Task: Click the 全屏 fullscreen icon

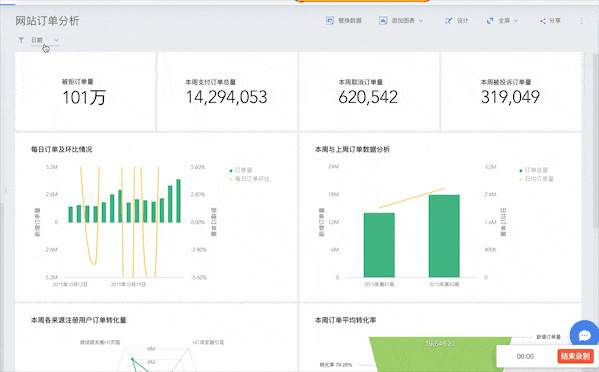Action: [x=490, y=21]
